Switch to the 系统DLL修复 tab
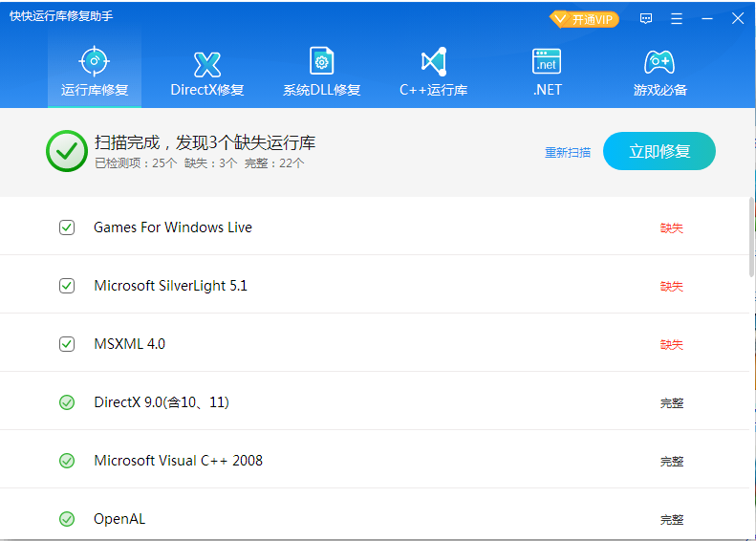Image resolution: width=756 pixels, height=541 pixels. pyautogui.click(x=321, y=71)
